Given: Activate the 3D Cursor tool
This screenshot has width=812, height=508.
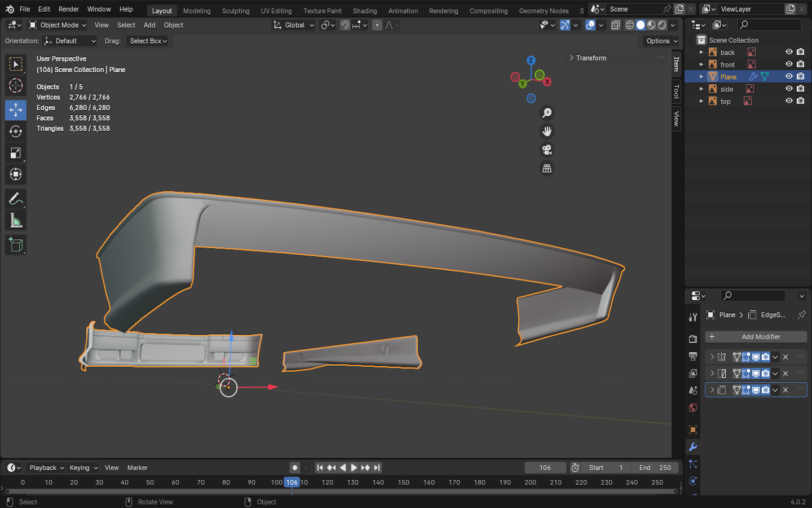Looking at the screenshot, I should coord(16,86).
